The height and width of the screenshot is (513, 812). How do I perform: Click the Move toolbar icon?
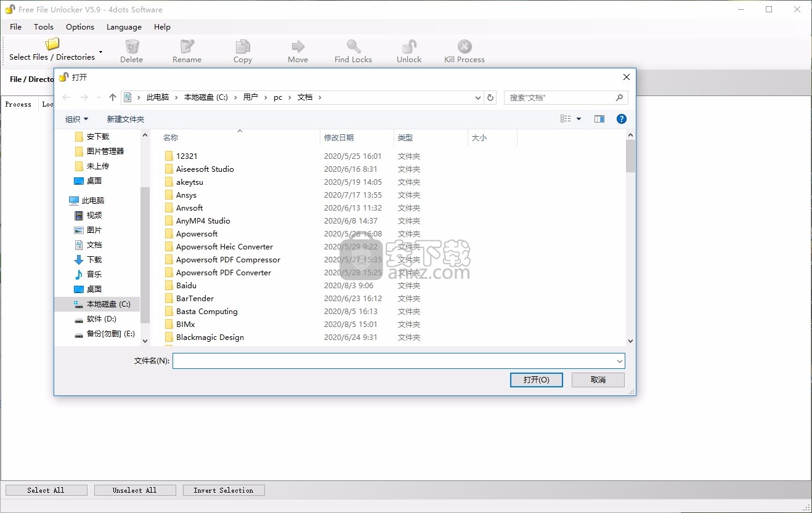(x=298, y=47)
